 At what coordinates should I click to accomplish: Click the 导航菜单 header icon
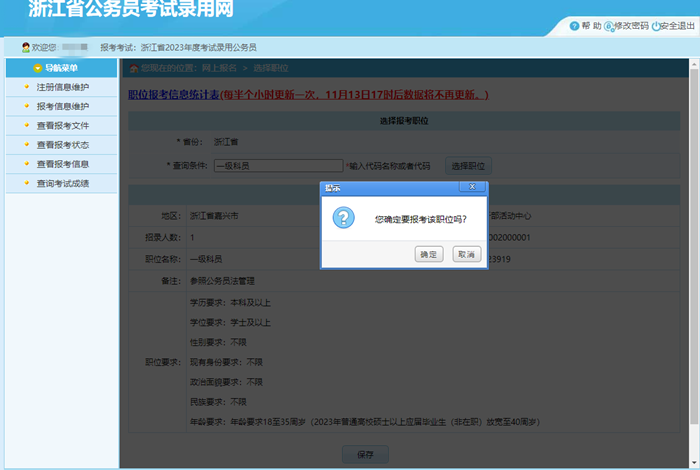click(x=37, y=68)
